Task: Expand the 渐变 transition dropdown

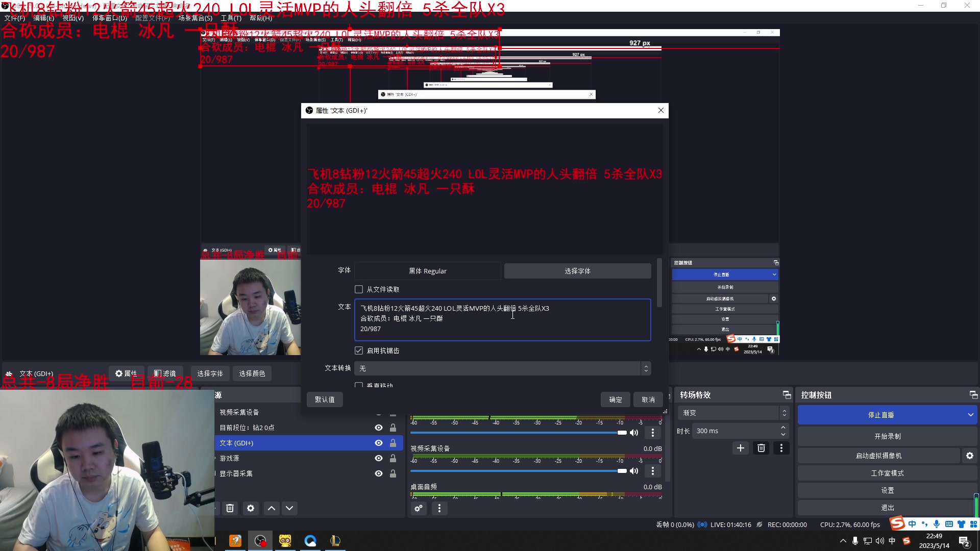Action: tap(733, 413)
